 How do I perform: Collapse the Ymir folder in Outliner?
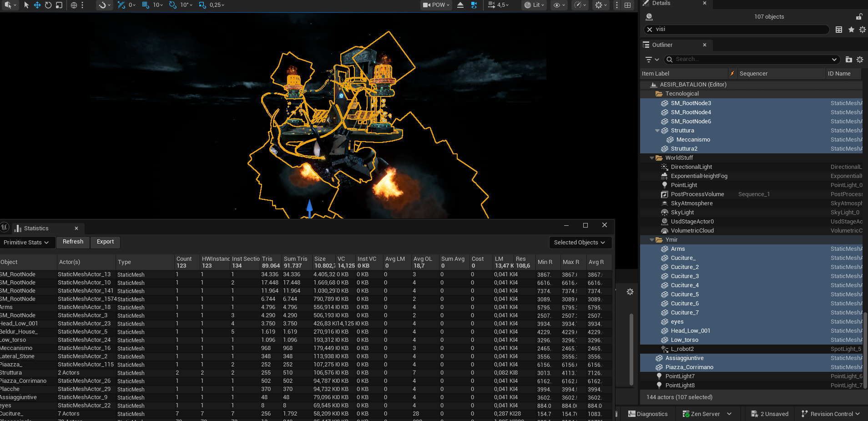coord(652,240)
